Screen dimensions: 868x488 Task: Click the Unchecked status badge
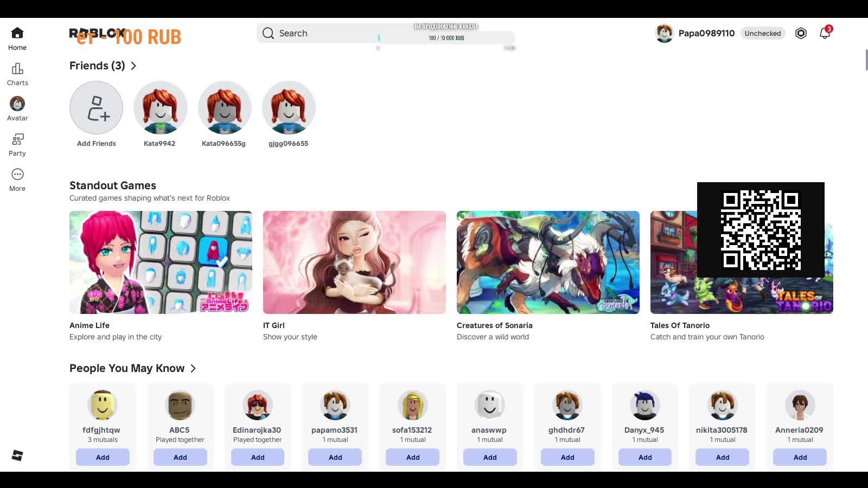coord(763,33)
